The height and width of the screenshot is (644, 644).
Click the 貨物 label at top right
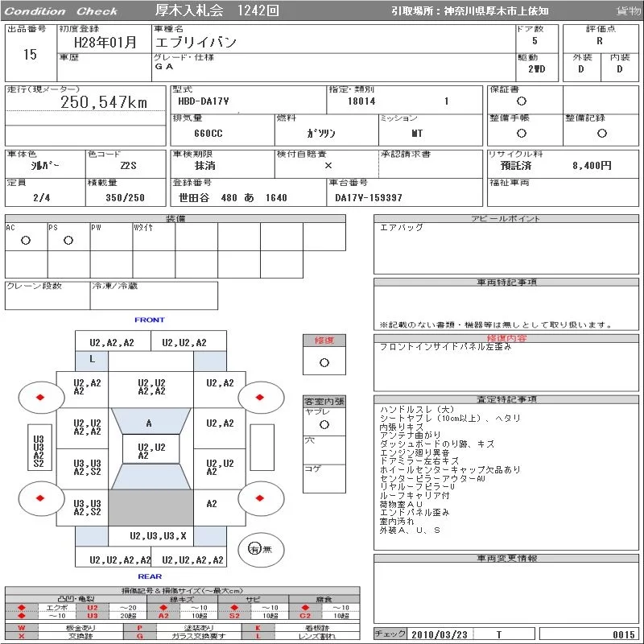pos(628,11)
